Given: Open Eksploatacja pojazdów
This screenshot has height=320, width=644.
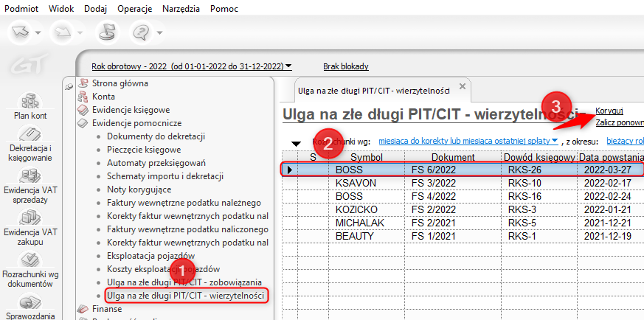Looking at the screenshot, I should (x=150, y=256).
